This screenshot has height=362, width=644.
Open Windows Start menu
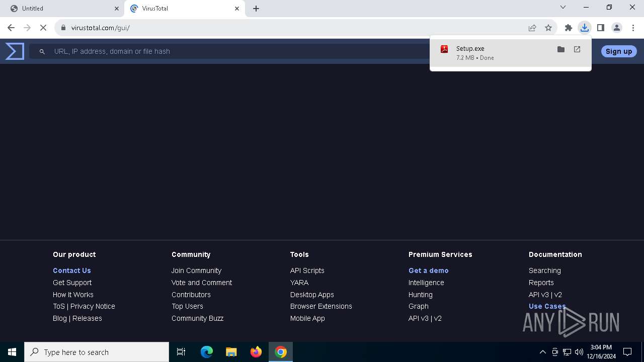point(12,352)
